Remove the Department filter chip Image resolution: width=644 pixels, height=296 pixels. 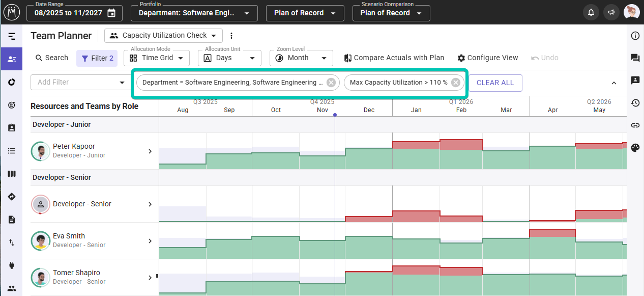(x=331, y=83)
